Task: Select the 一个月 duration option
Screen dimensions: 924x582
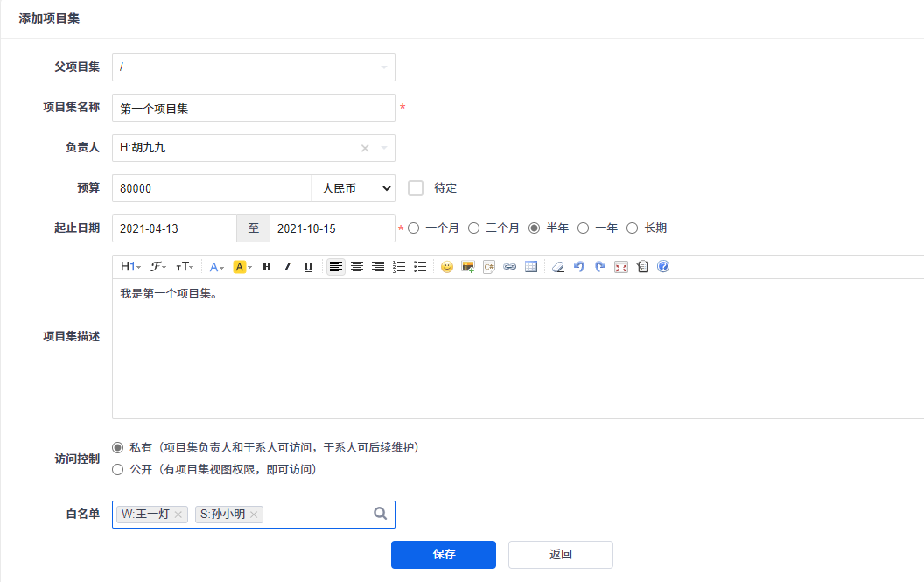Action: pos(414,228)
